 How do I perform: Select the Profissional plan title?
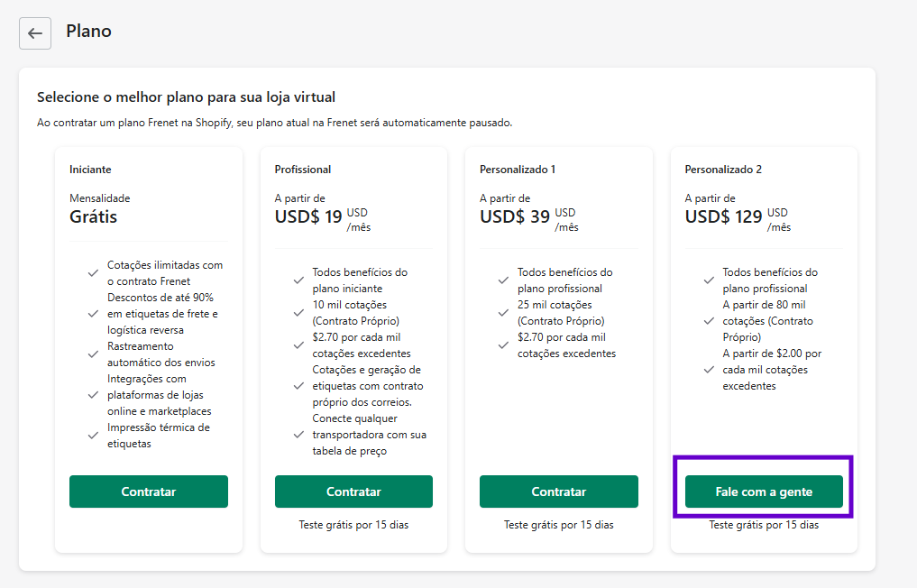303,169
